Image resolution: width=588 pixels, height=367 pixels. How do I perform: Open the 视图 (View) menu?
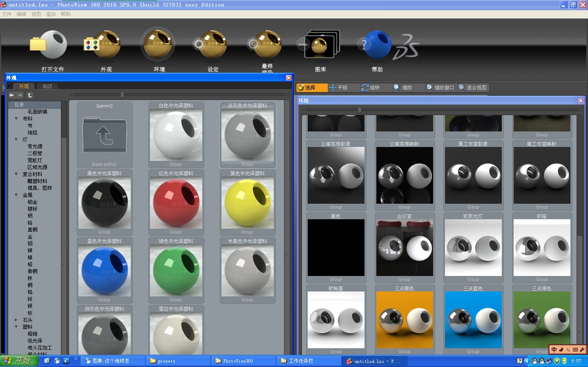(36, 14)
